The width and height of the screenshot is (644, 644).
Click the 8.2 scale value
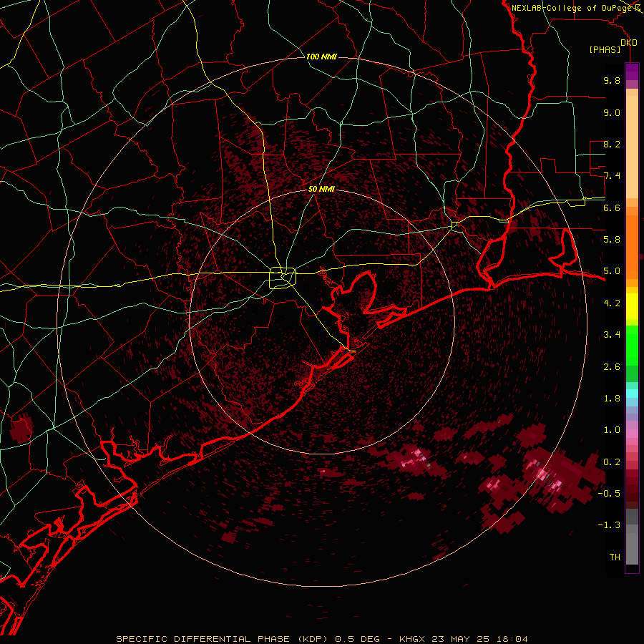pyautogui.click(x=612, y=144)
